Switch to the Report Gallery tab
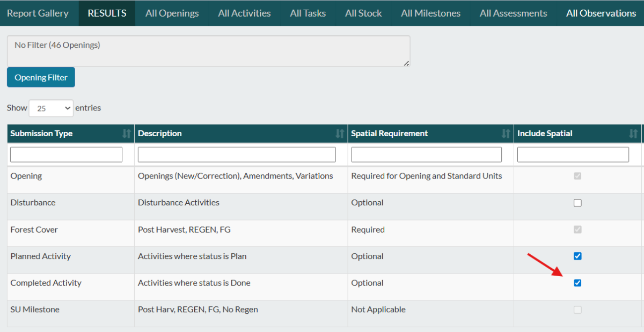 [38, 13]
